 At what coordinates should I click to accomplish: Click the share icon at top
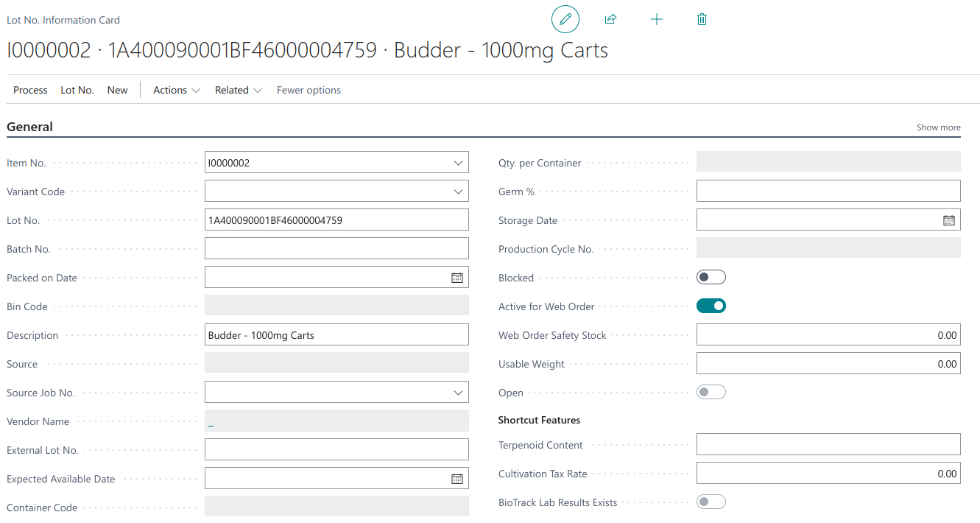610,20
